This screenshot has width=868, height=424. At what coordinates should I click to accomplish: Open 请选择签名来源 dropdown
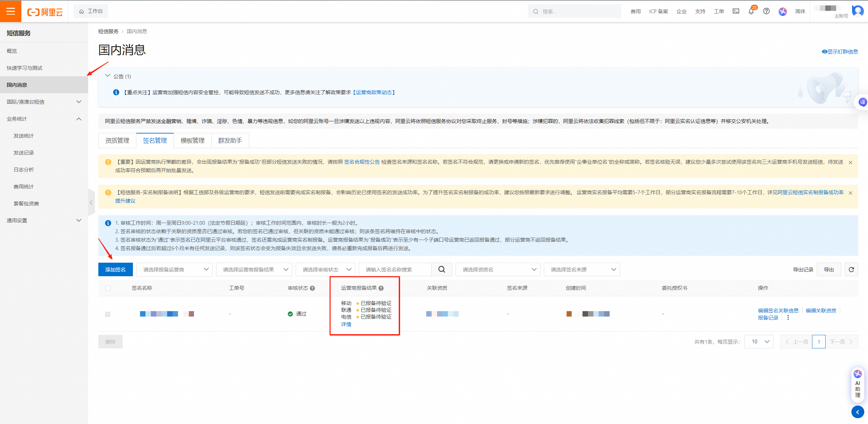pyautogui.click(x=582, y=269)
